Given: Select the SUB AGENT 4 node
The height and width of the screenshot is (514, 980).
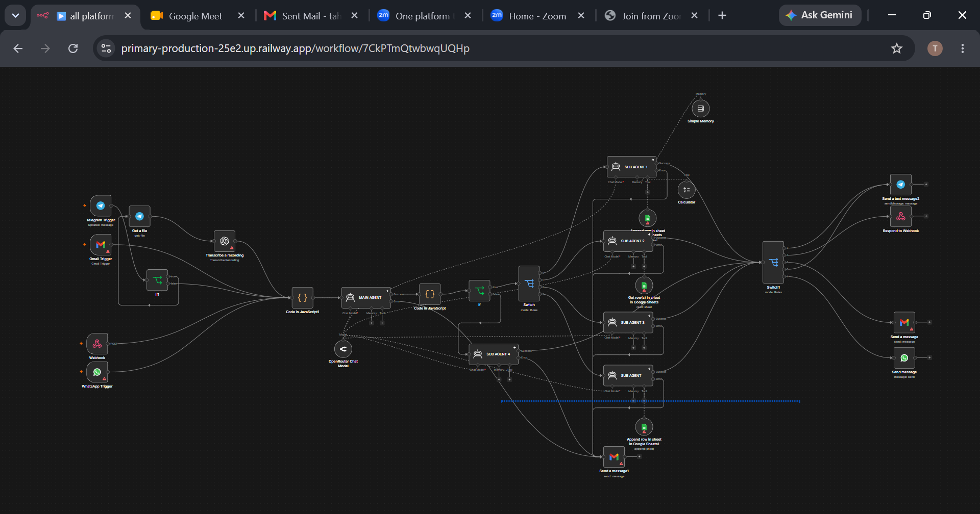Looking at the screenshot, I should (x=494, y=354).
